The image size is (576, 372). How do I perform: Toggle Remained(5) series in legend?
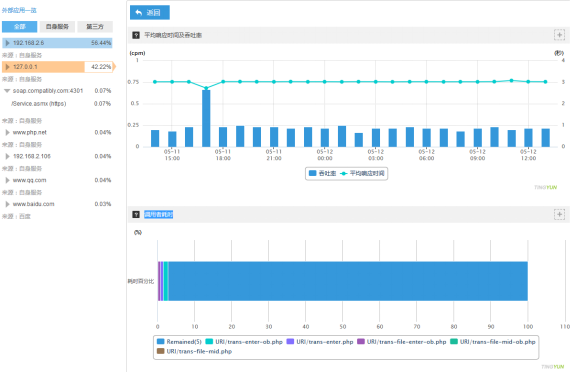[179, 342]
